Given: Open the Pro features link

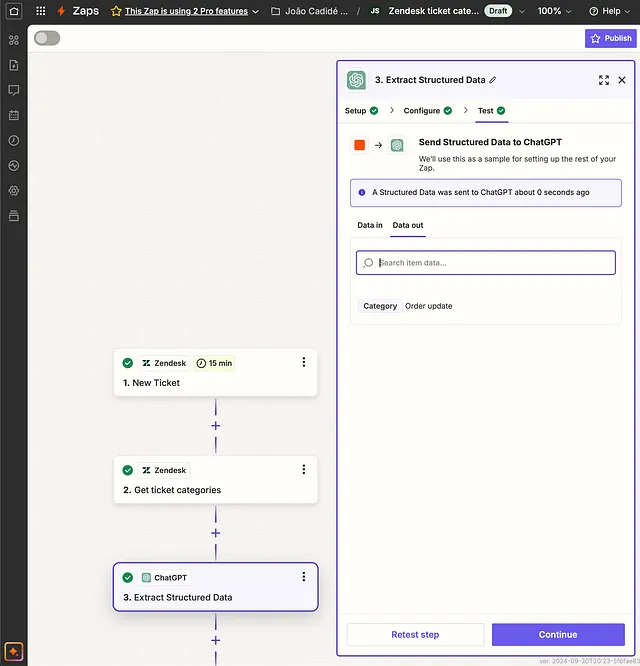Looking at the screenshot, I should pos(186,11).
